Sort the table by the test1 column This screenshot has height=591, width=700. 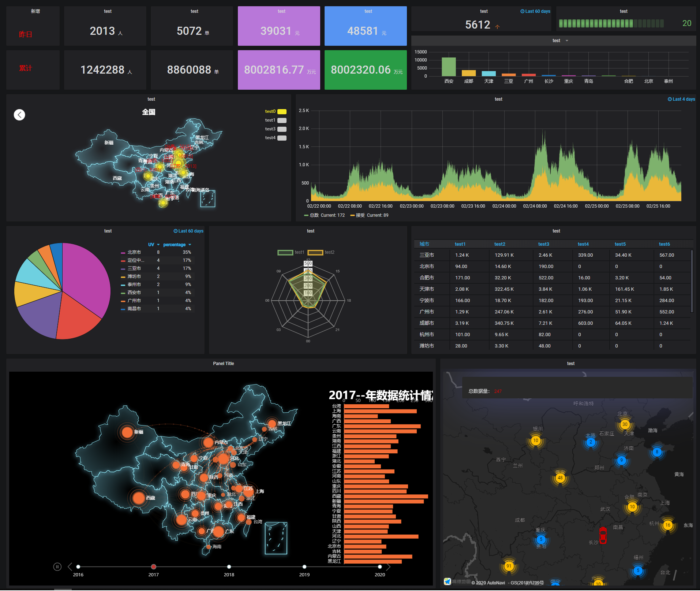pos(460,244)
